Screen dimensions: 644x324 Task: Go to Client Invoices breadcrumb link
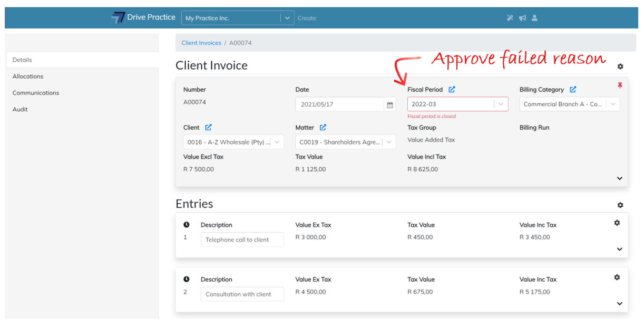point(201,43)
